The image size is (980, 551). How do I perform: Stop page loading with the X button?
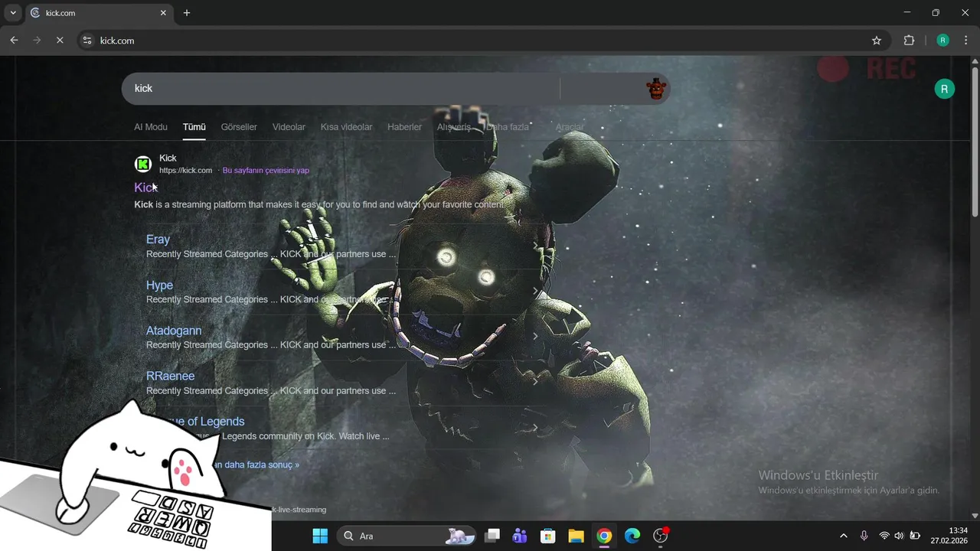click(60, 41)
